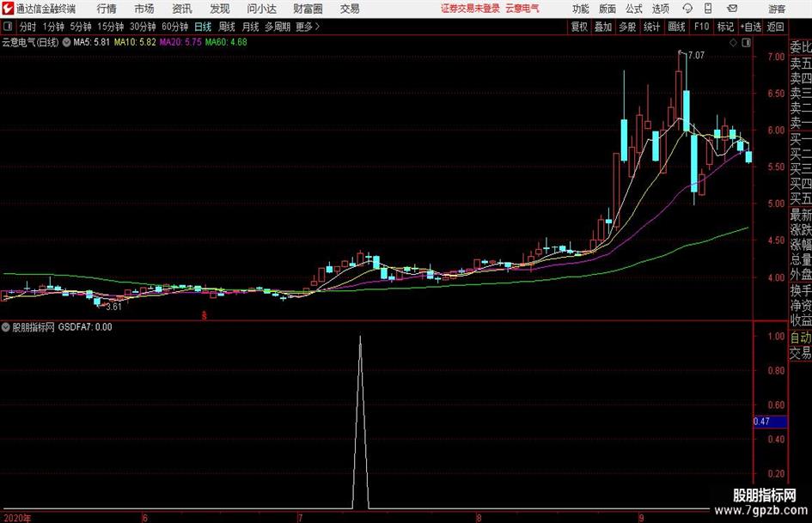The image size is (812, 523).
Task: Expand the 更多 periods chevron
Action: 308,27
